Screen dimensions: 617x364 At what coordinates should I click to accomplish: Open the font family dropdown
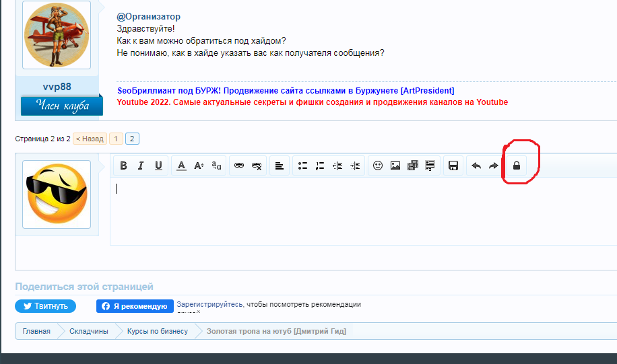coord(216,166)
